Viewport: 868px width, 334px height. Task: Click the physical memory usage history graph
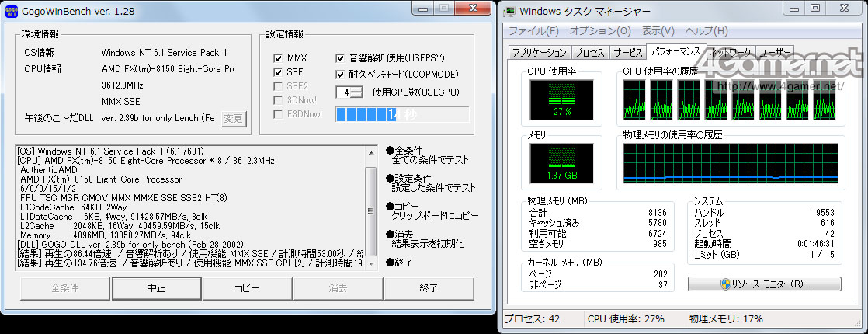(x=730, y=163)
